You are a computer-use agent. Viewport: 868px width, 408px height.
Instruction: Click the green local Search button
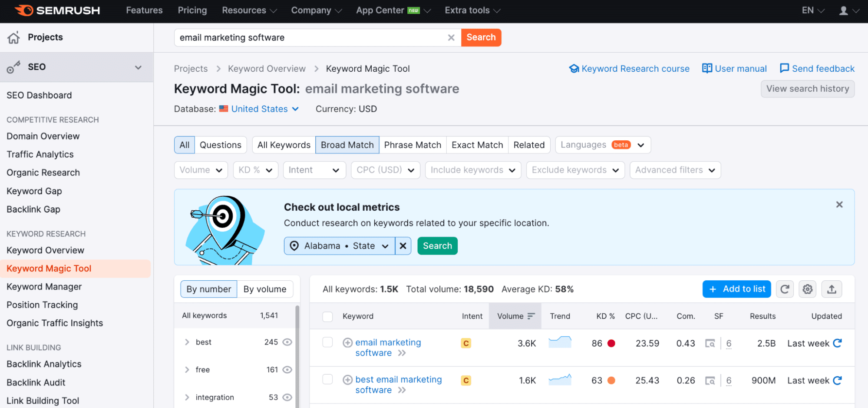(437, 246)
